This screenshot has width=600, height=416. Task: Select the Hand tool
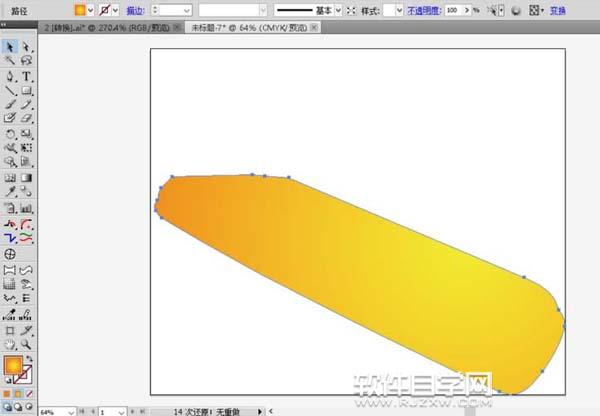click(10, 342)
